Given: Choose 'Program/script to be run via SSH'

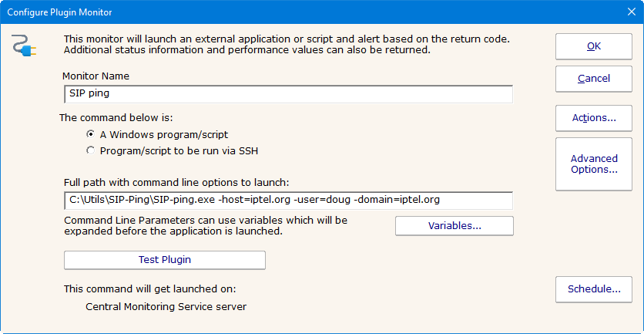Looking at the screenshot, I should coord(91,151).
